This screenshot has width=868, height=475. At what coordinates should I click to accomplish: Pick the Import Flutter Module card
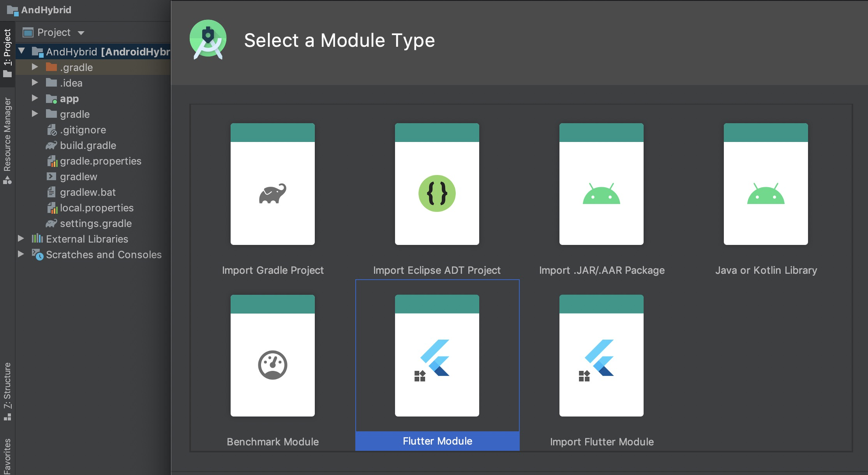coord(602,356)
